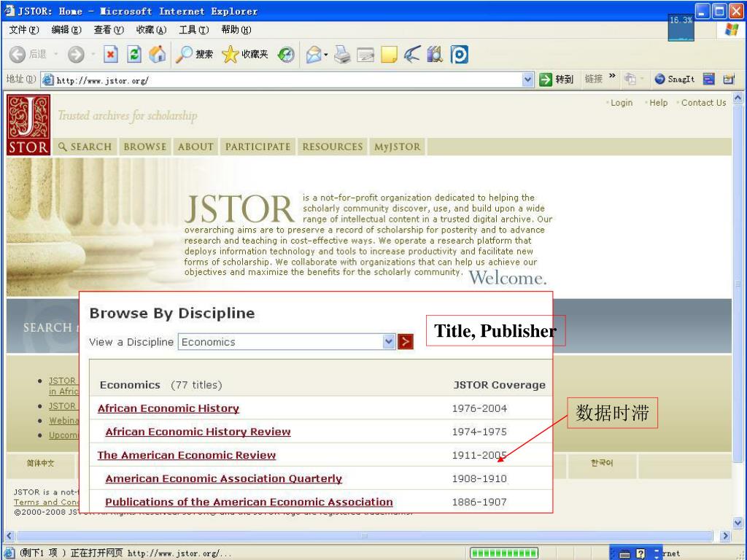Click the blue circular toolbar icon
The image size is (747, 560).
pos(460,54)
